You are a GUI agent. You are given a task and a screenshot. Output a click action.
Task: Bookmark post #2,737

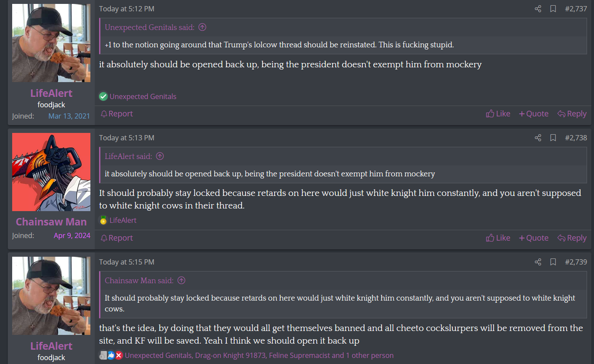[553, 9]
